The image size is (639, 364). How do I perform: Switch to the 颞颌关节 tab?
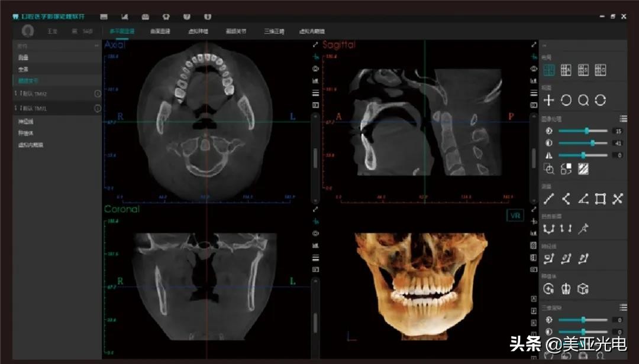click(236, 31)
